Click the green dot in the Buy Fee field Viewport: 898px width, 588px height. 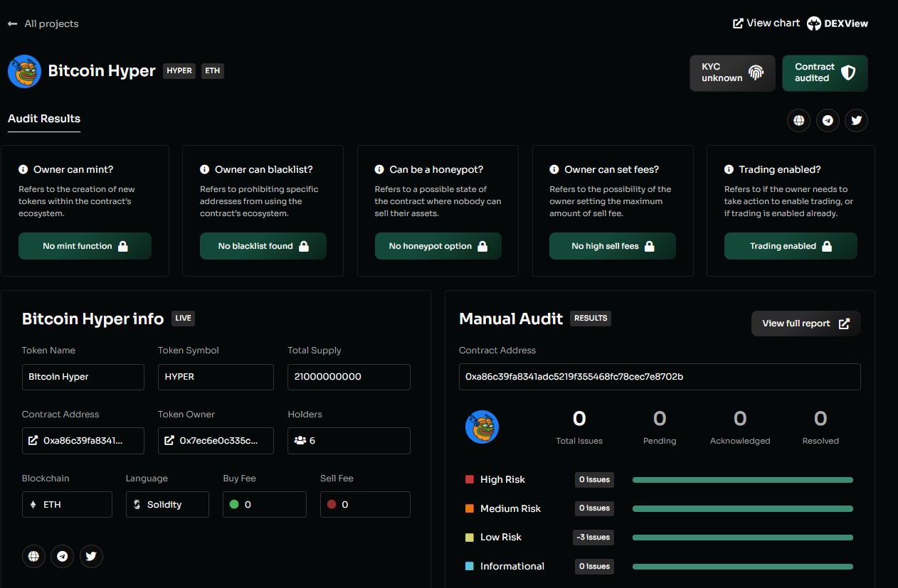click(234, 505)
